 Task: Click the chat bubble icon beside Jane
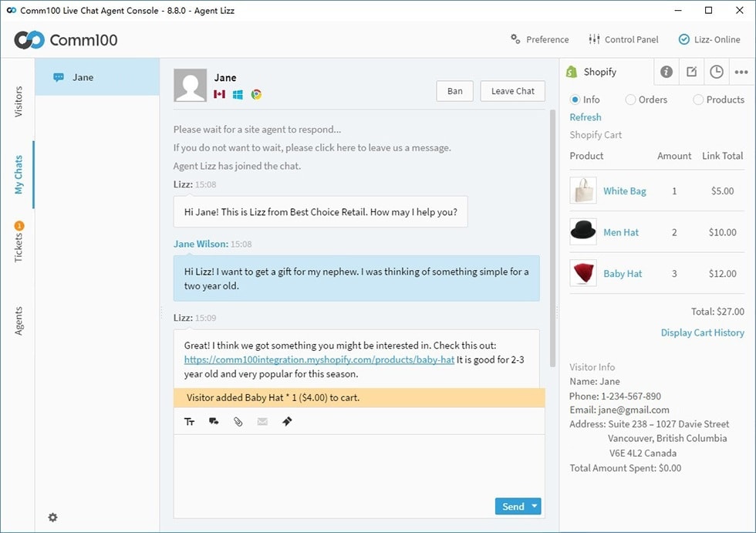[59, 78]
